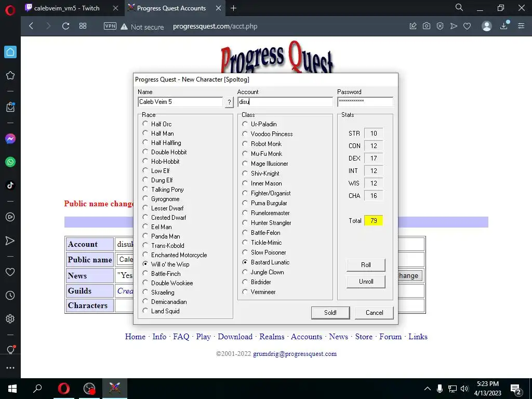This screenshot has width=532, height=399.
Task: Show hidden system tray icons
Action: tap(428, 389)
